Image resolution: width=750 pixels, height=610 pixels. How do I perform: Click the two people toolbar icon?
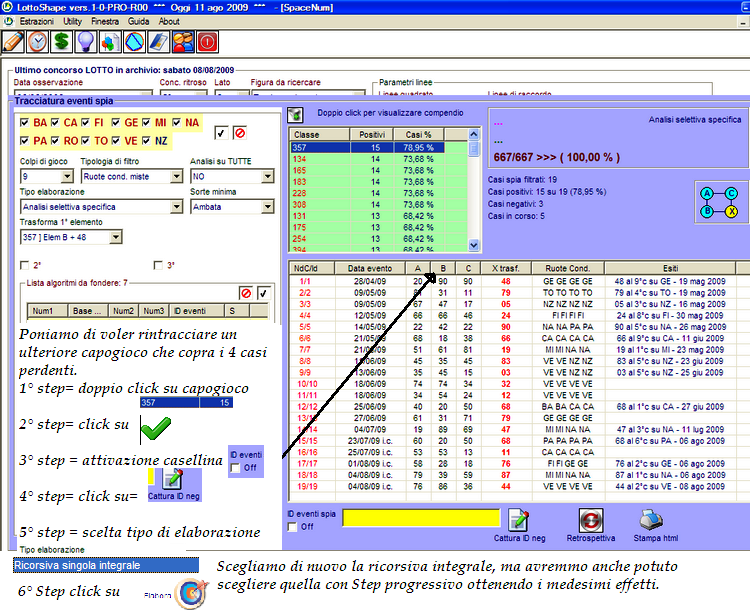point(183,42)
